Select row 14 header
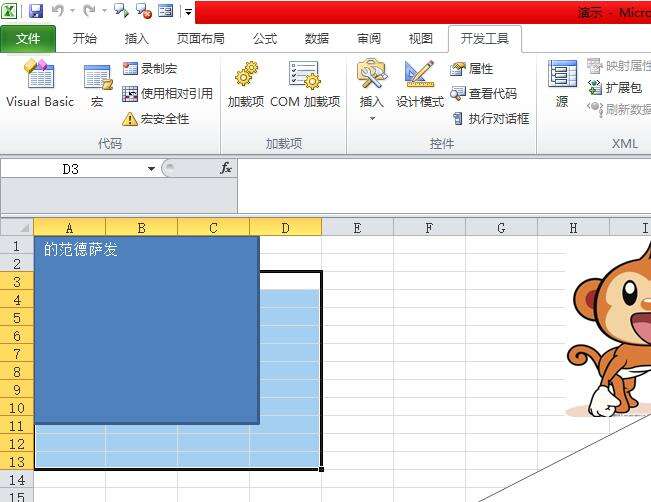This screenshot has width=651, height=502. coord(17,480)
